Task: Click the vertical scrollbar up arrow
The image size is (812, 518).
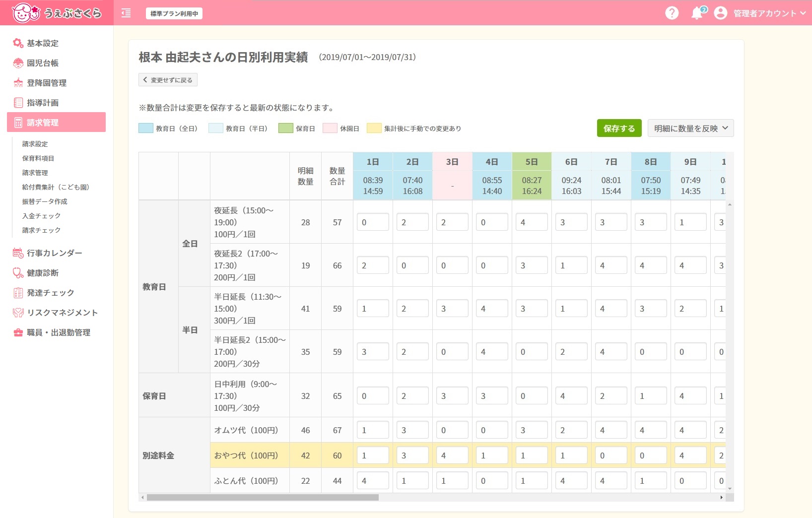Action: (x=730, y=204)
